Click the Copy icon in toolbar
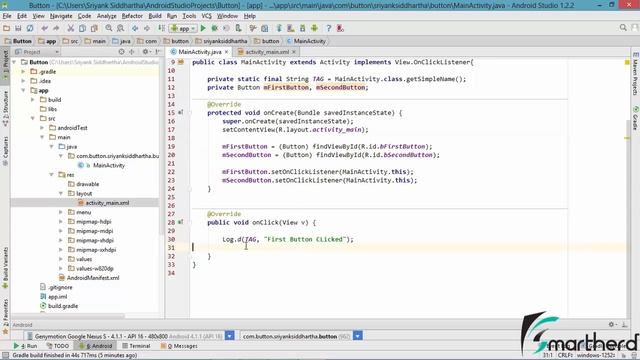The height and width of the screenshot is (360, 640). pyautogui.click(x=82, y=28)
